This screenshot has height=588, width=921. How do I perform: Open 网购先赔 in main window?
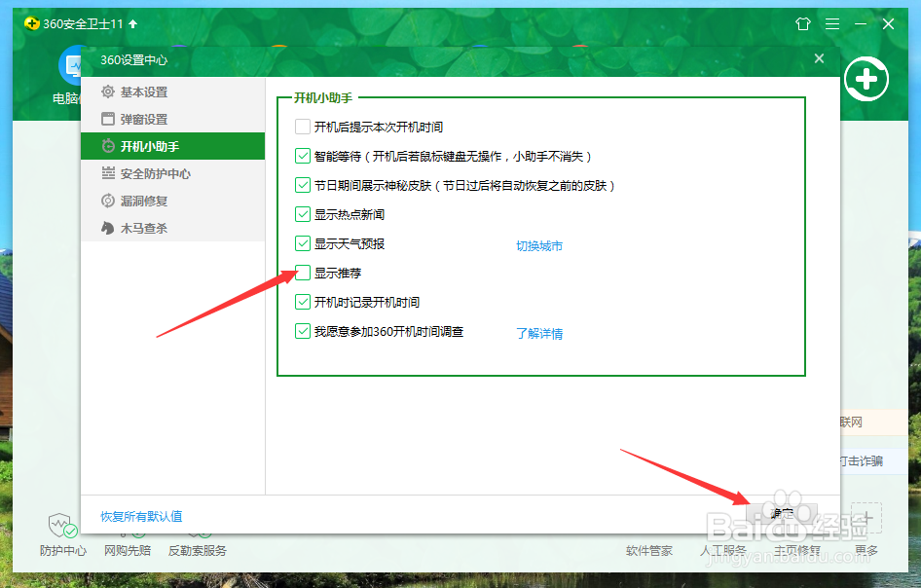(128, 550)
